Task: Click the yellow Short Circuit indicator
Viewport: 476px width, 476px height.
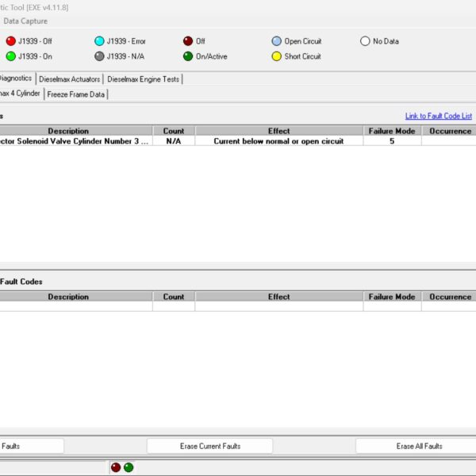Action: pos(277,56)
